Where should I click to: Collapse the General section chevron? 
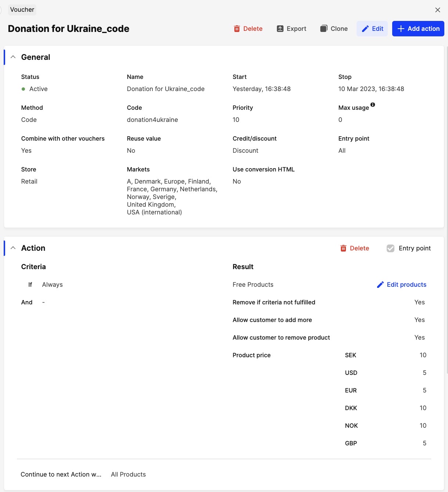click(x=13, y=57)
